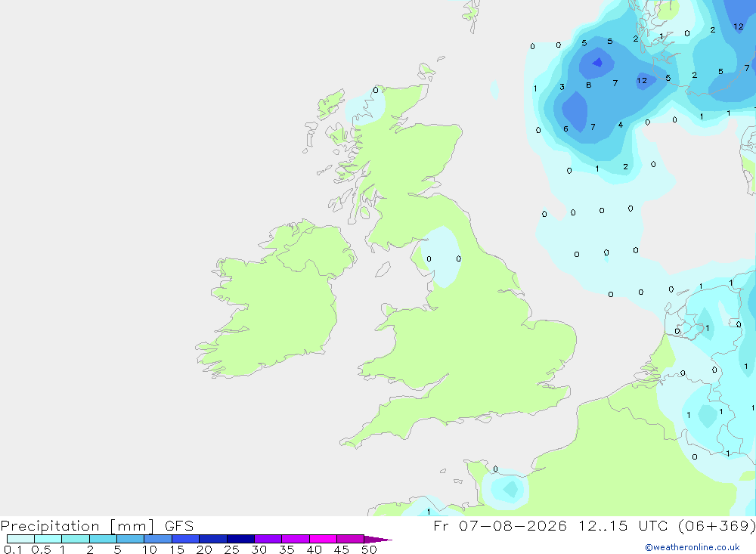Click the '6' precipitation value on the map
Screen dimensions: 756x554
565,128
